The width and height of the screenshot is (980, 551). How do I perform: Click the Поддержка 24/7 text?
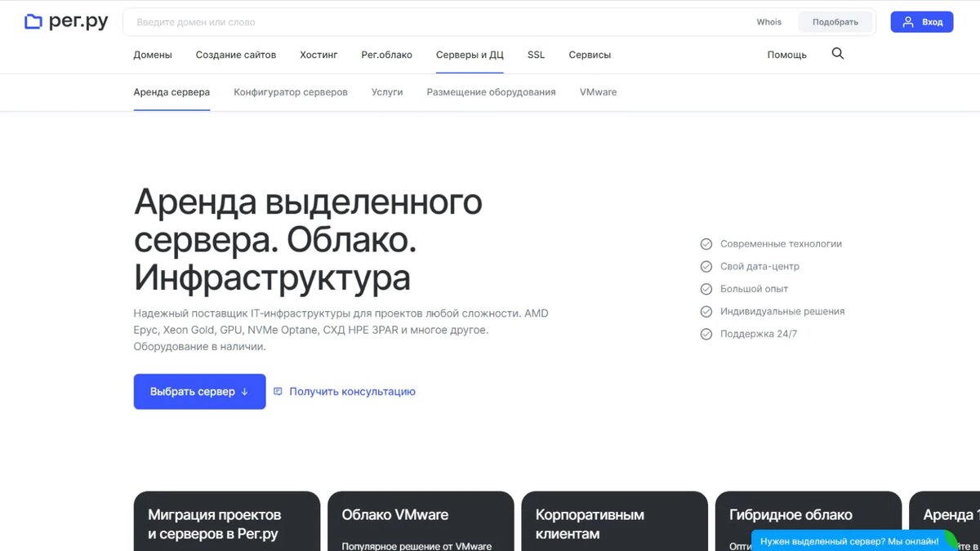tap(759, 334)
